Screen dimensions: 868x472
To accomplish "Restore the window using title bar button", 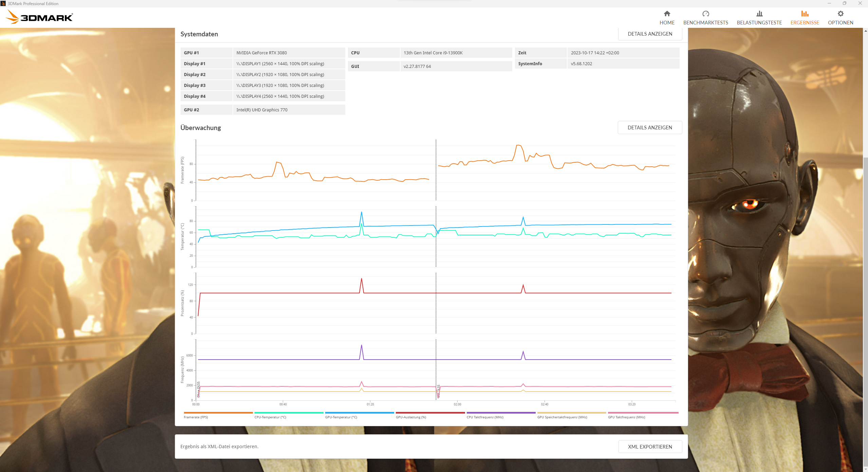I will 844,3.
